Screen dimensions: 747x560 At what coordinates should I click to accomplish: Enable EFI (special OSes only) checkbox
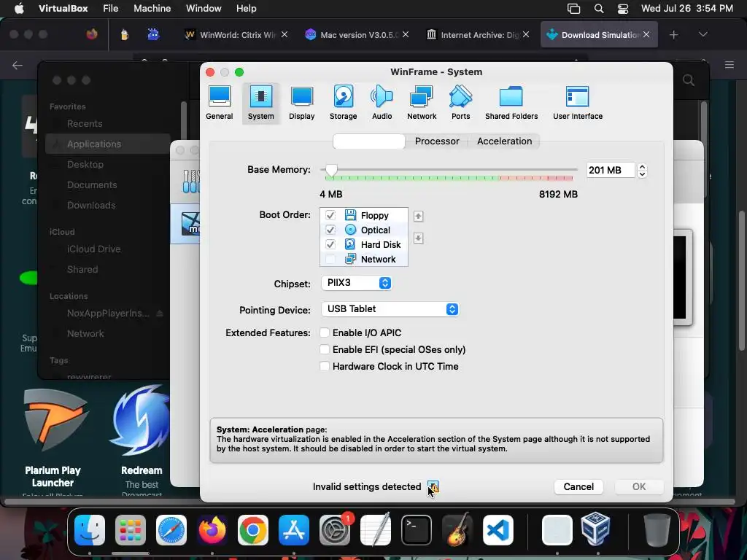(325, 349)
